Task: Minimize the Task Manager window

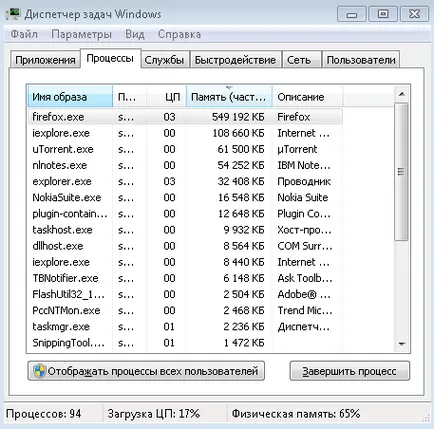Action: [x=352, y=14]
